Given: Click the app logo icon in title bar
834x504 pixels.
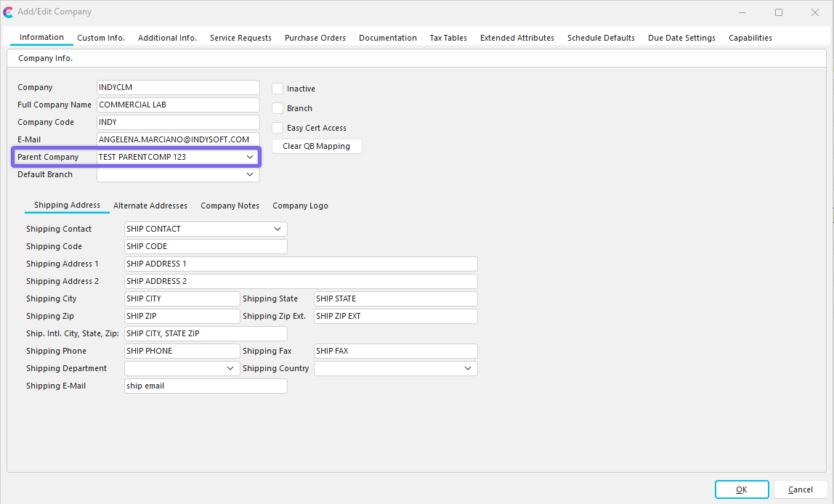Looking at the screenshot, I should 8,12.
